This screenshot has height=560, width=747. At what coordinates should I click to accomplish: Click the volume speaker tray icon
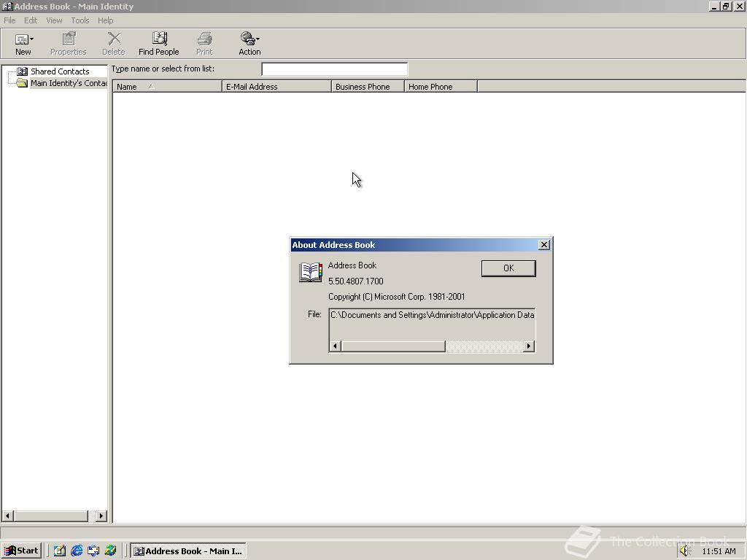[685, 551]
